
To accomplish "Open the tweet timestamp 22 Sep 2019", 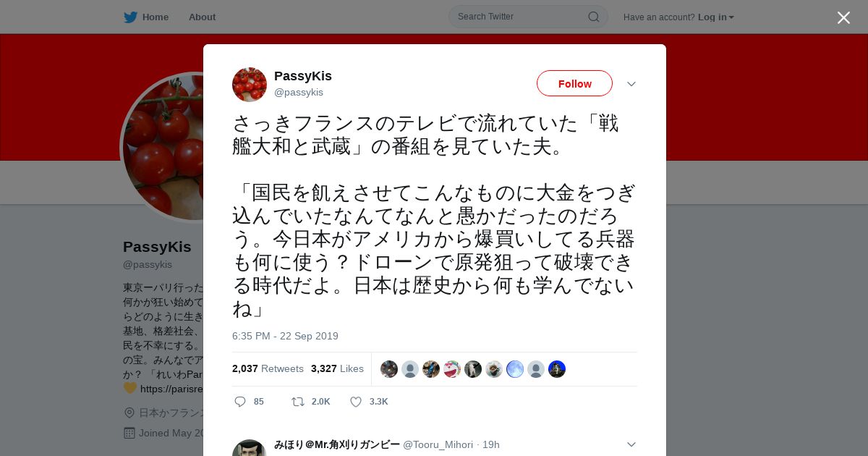I will 285,336.
